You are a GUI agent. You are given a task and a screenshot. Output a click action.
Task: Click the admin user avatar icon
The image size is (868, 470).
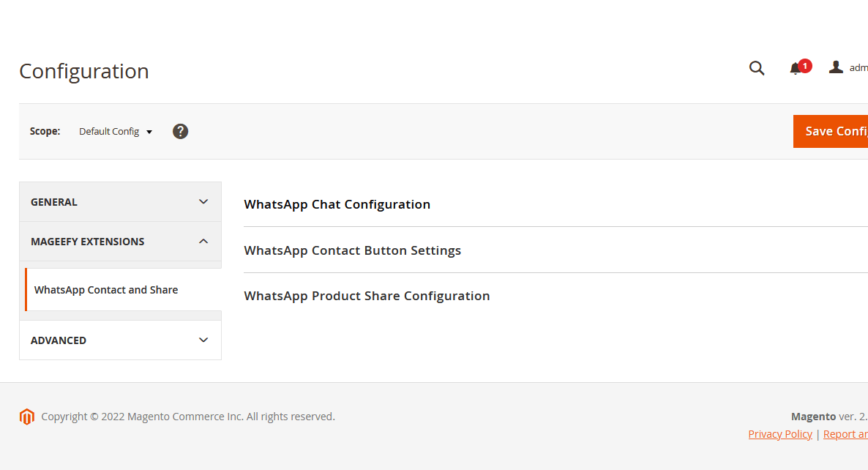tap(836, 67)
